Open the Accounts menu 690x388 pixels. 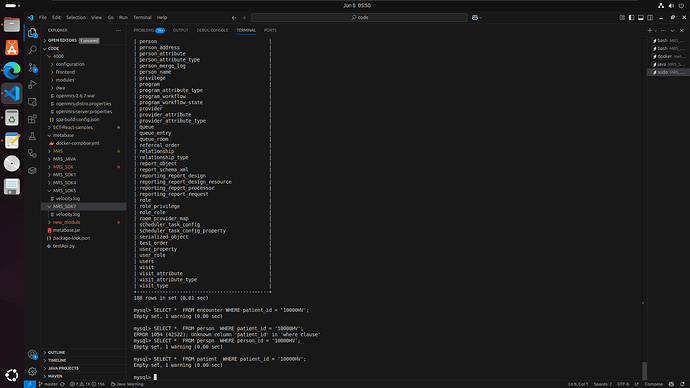click(x=32, y=354)
